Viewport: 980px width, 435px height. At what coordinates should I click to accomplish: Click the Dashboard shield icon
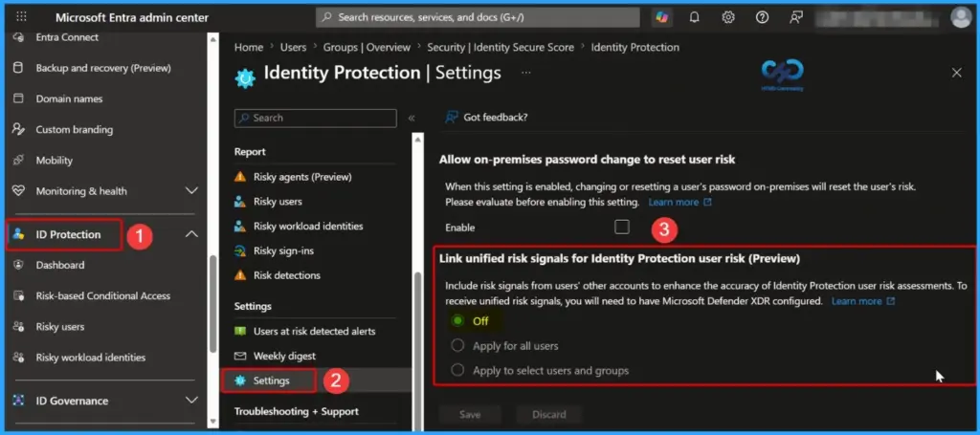(18, 265)
